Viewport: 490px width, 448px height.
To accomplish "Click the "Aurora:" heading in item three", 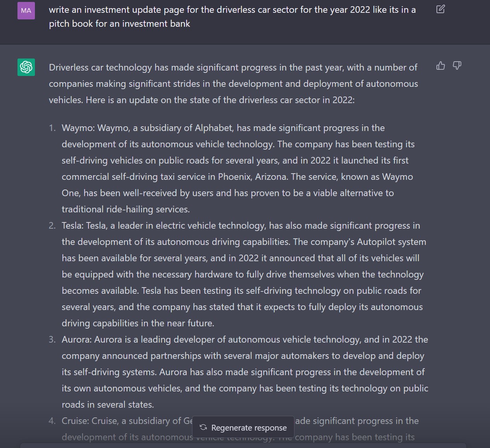I will pyautogui.click(x=77, y=340).
